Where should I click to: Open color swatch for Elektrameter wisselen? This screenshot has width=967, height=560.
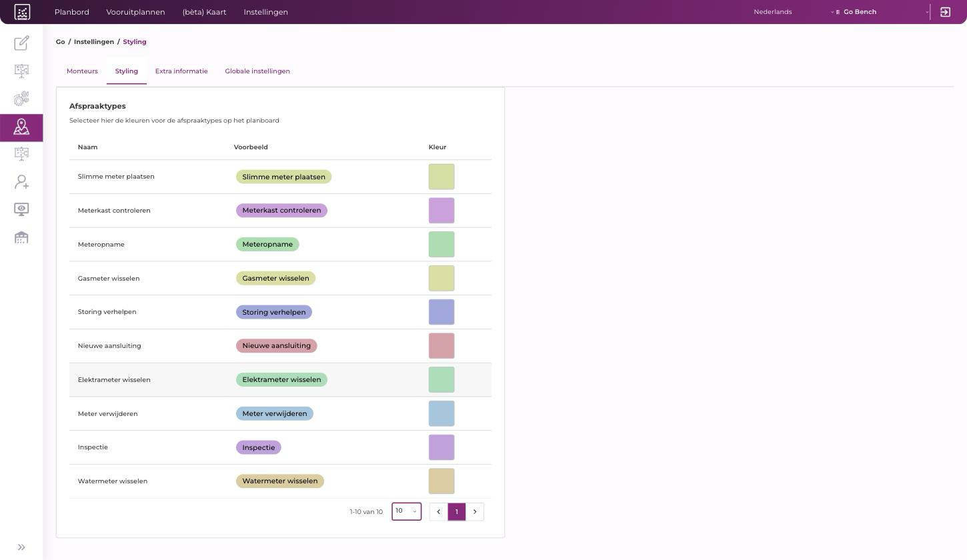coord(441,380)
